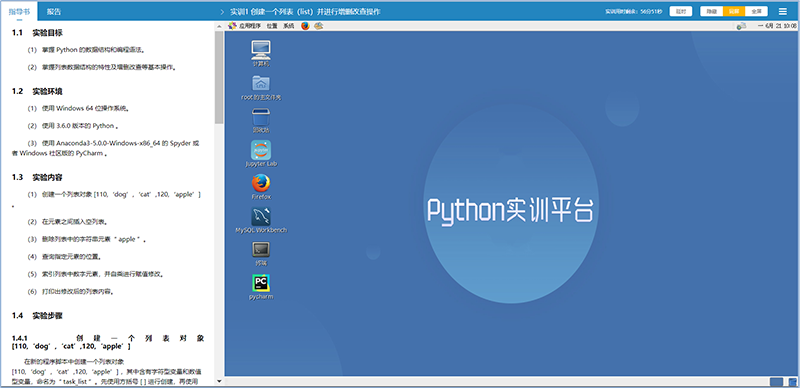Click the 1.1 实验目标 heading
This screenshot has height=388, width=800.
point(37,33)
